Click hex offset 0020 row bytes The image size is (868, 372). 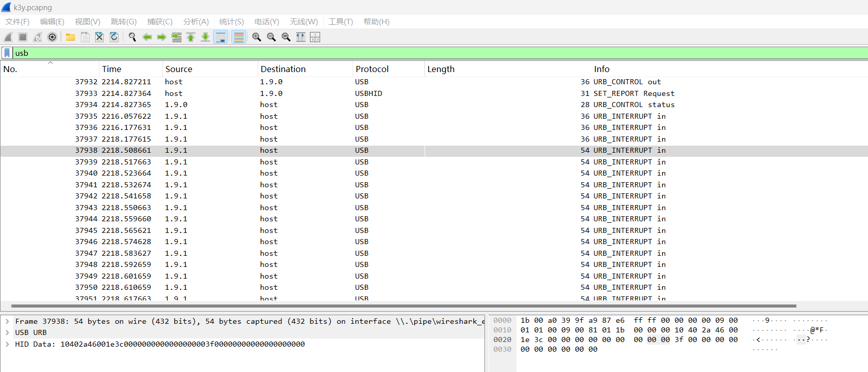point(629,340)
